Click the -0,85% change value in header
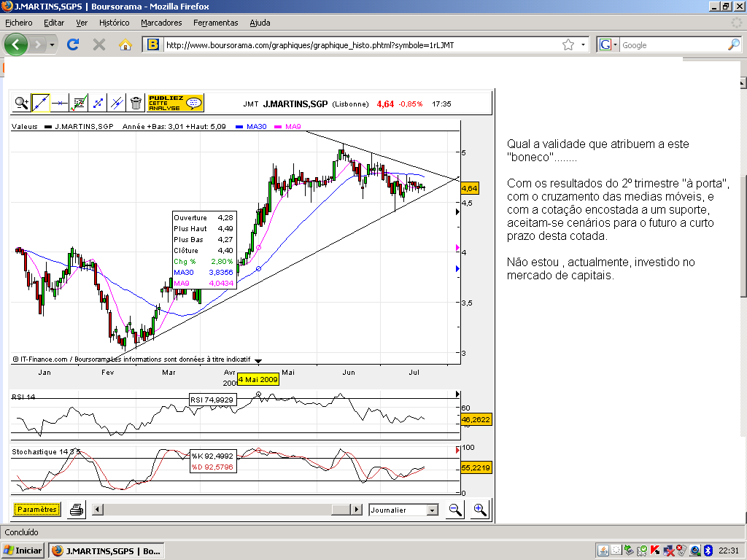 [x=411, y=104]
